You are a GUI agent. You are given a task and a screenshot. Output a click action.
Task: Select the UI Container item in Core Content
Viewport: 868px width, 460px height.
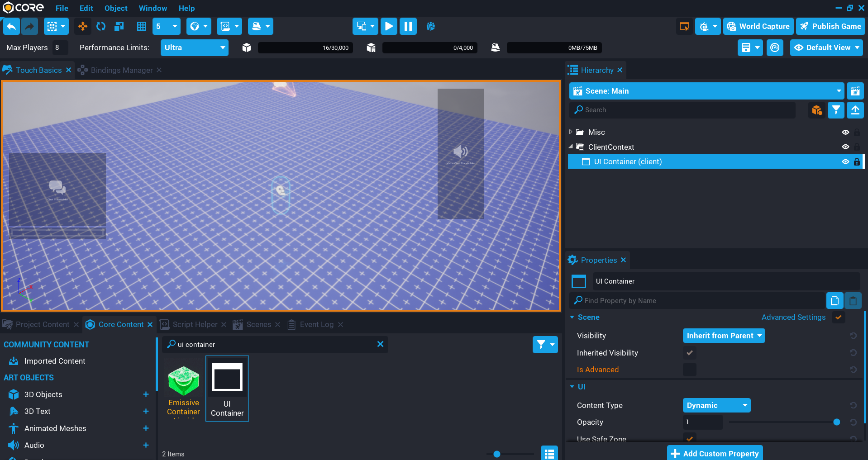click(227, 388)
